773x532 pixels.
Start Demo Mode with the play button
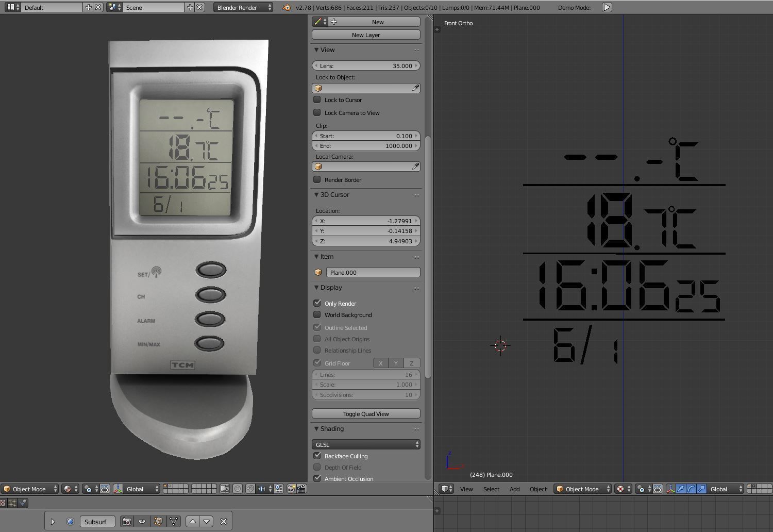pyautogui.click(x=607, y=7)
